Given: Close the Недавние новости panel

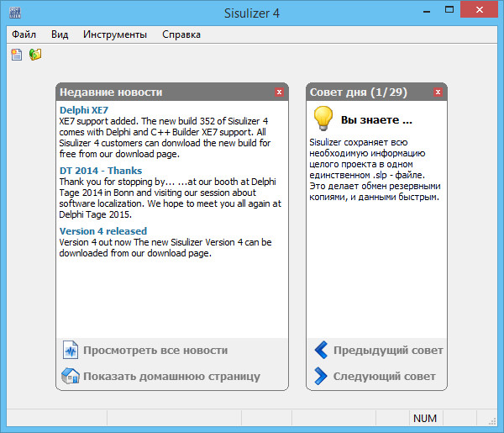Looking at the screenshot, I should 279,92.
